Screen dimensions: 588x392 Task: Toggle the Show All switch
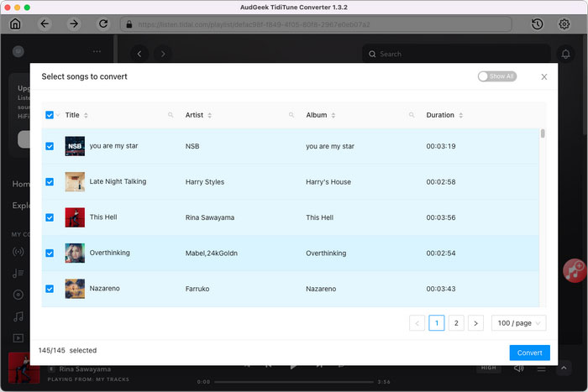pyautogui.click(x=497, y=76)
